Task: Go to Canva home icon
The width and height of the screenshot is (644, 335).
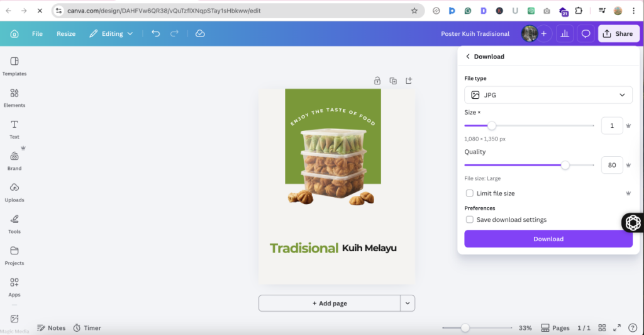Action: 14,34
